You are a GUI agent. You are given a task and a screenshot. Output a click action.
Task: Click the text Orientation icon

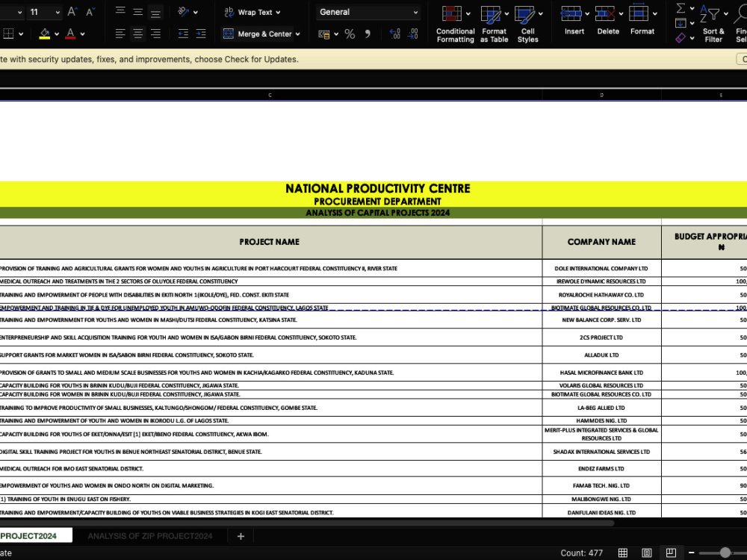(184, 11)
